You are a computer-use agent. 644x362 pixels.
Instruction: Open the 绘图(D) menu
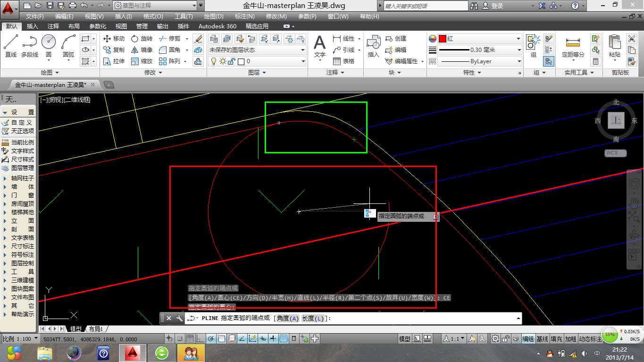pyautogui.click(x=214, y=16)
